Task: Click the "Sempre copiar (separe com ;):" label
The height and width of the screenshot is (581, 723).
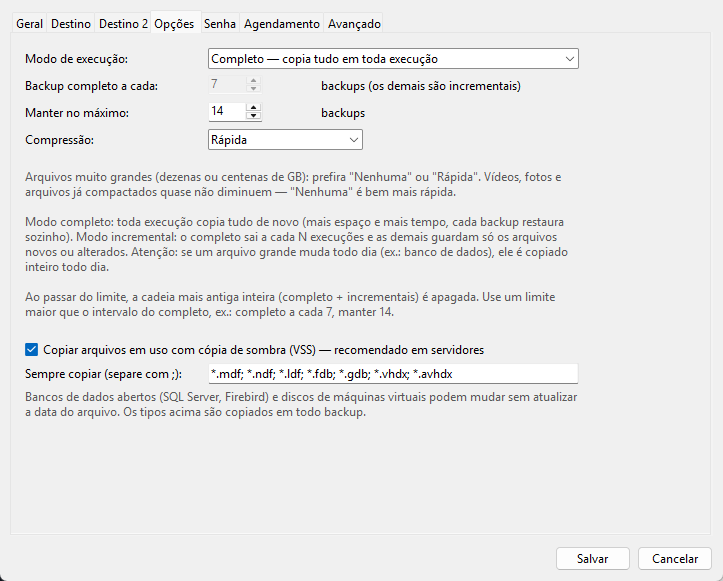Action: coord(103,374)
